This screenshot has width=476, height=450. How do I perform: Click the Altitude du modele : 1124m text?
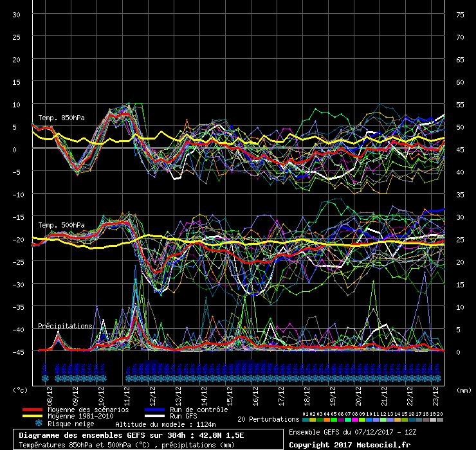pos(165,424)
